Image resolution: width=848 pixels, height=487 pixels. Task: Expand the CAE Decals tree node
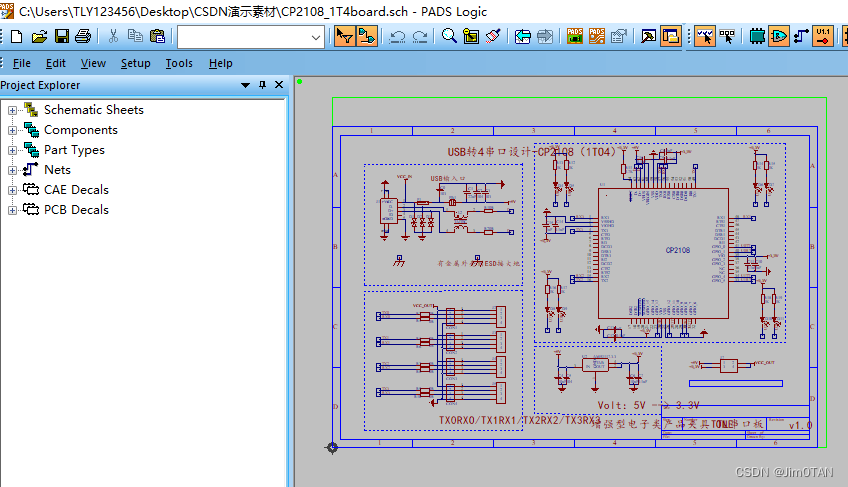12,190
